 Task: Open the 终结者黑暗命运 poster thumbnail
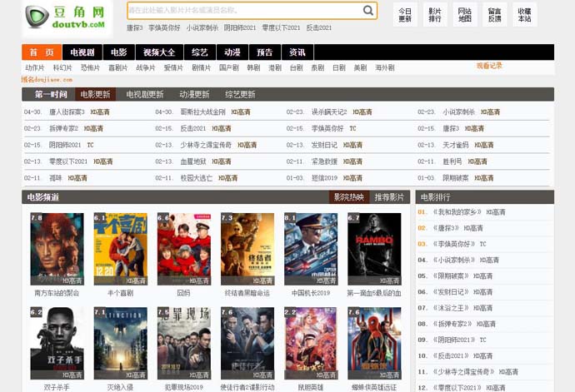coord(247,249)
